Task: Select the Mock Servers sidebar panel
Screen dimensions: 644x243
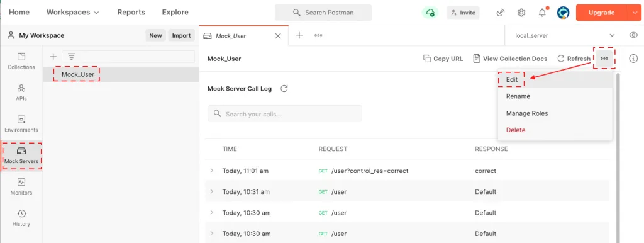Action: click(21, 155)
